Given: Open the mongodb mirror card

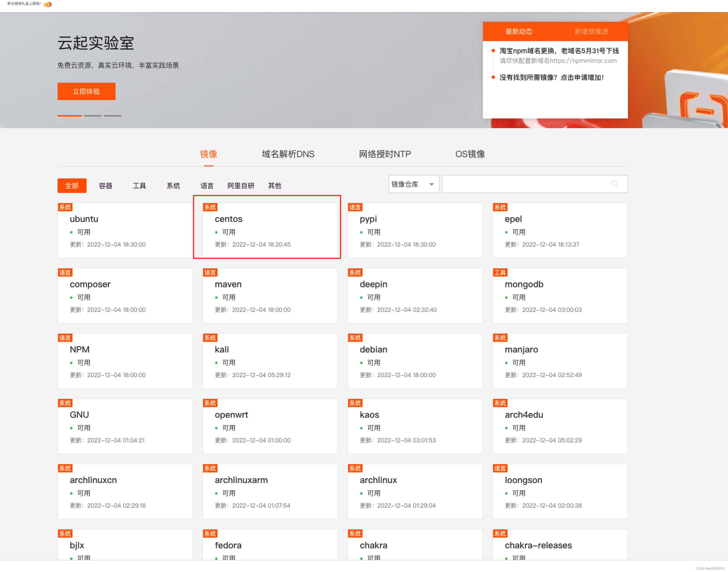Looking at the screenshot, I should tap(560, 296).
